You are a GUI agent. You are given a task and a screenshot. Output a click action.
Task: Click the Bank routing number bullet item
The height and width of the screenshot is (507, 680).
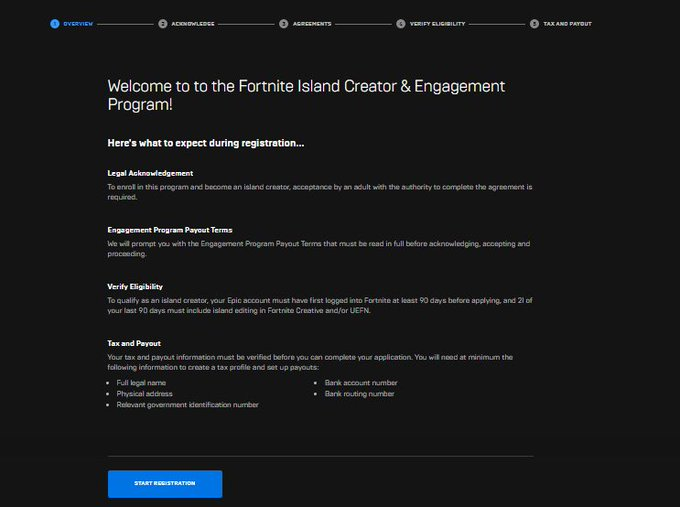[x=360, y=393]
